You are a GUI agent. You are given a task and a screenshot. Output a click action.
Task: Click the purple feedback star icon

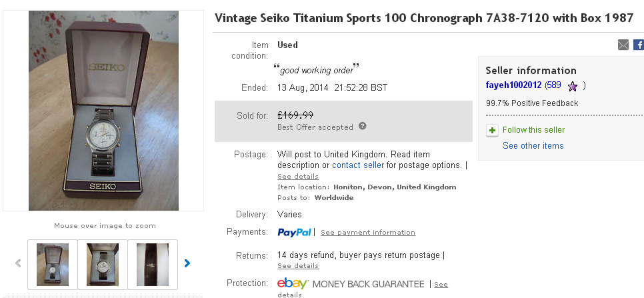[x=572, y=86]
